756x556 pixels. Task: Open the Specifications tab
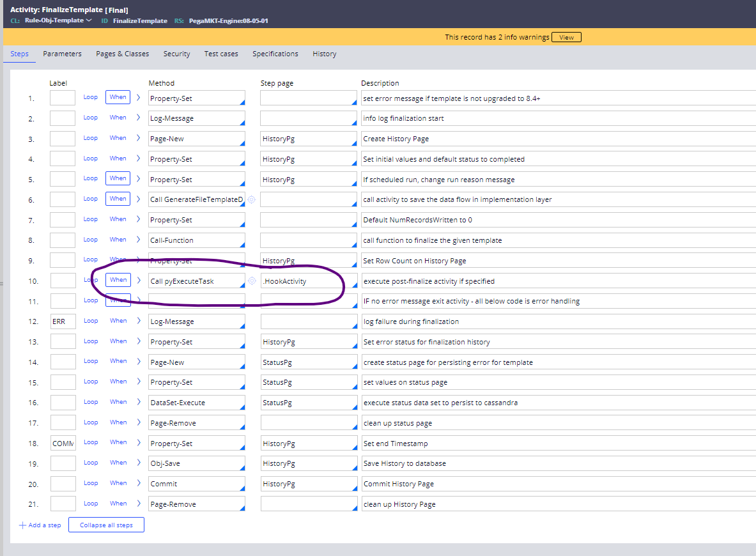coord(275,54)
